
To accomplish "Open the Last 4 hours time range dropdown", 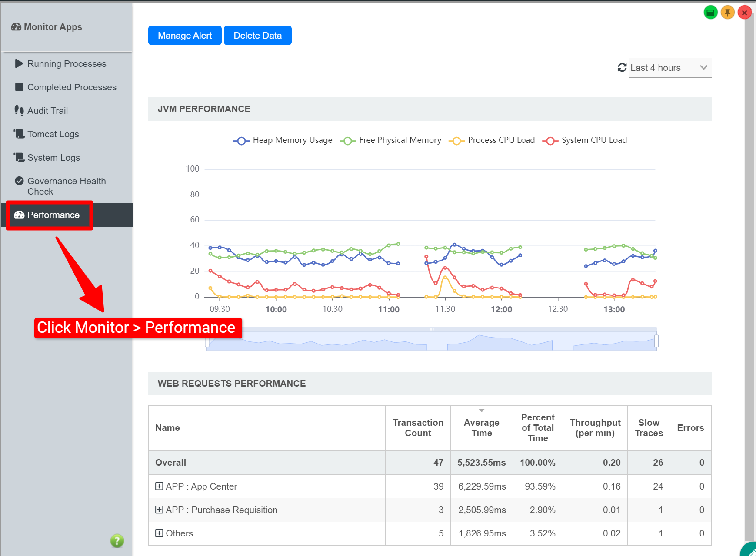I will pos(670,68).
